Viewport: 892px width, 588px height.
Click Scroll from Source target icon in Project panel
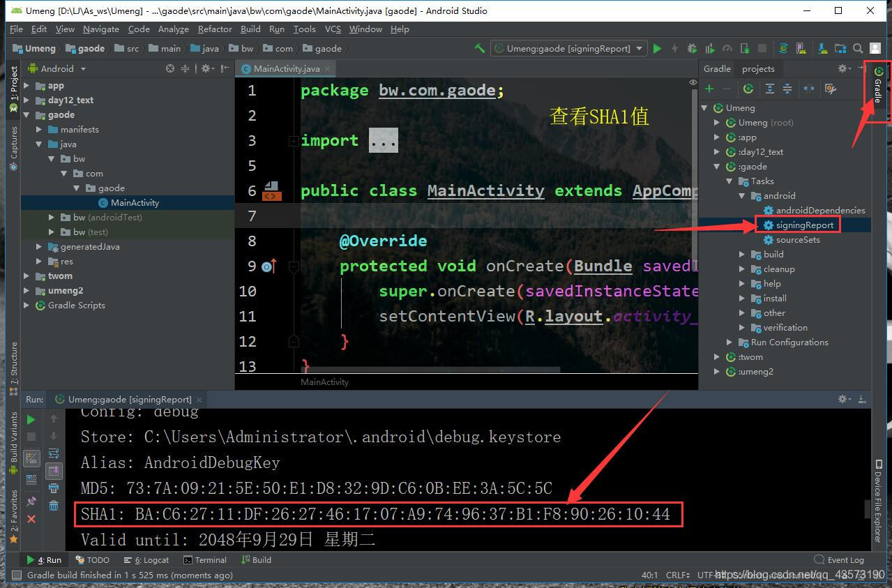(x=170, y=68)
